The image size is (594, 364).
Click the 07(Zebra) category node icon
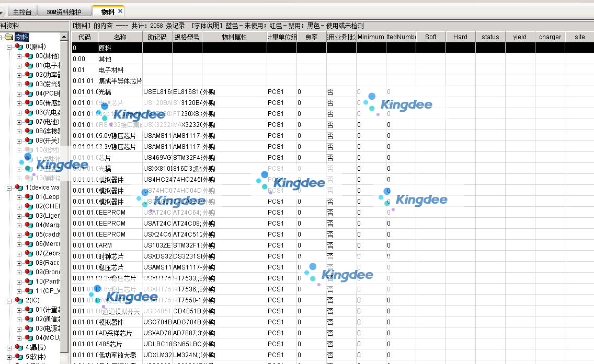pos(29,253)
